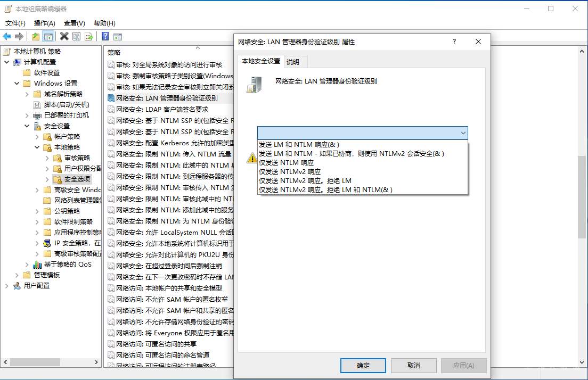Click the question mark in dialog title bar

click(x=454, y=42)
